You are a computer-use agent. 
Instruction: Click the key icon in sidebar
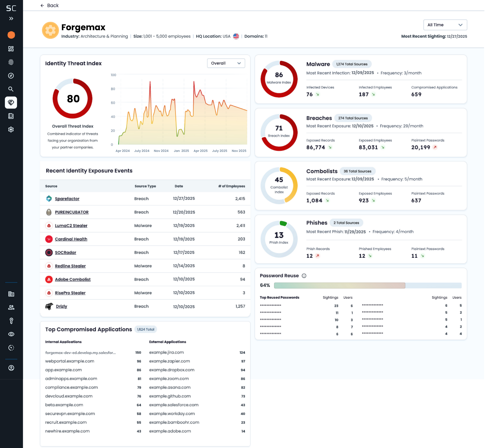coord(11,321)
